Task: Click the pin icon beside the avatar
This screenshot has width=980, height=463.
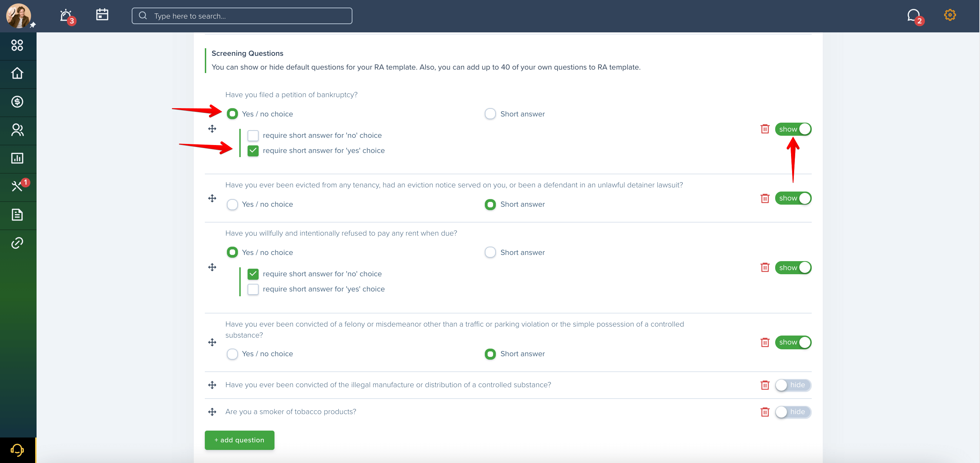Action: pyautogui.click(x=33, y=25)
